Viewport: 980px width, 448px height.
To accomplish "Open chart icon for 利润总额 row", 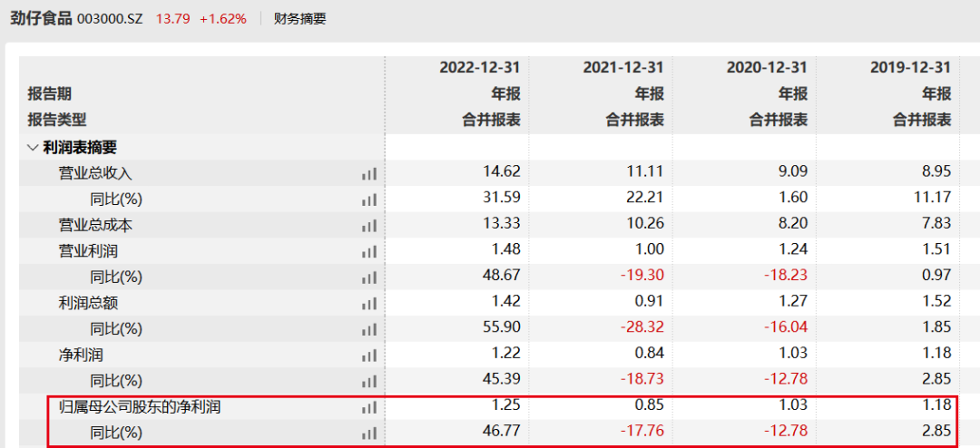I will pos(369,304).
